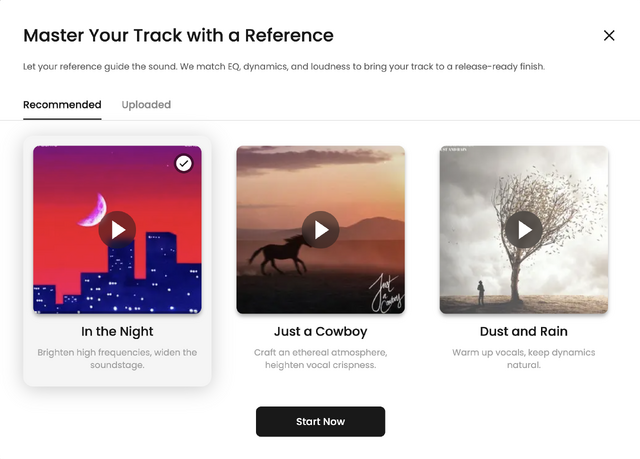Play the In the Night reference preview
This screenshot has height=459, width=640.
click(x=117, y=230)
